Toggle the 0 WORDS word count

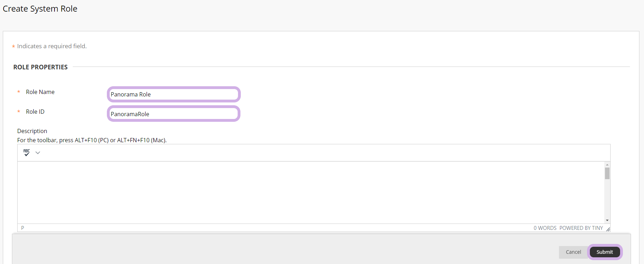pyautogui.click(x=545, y=228)
